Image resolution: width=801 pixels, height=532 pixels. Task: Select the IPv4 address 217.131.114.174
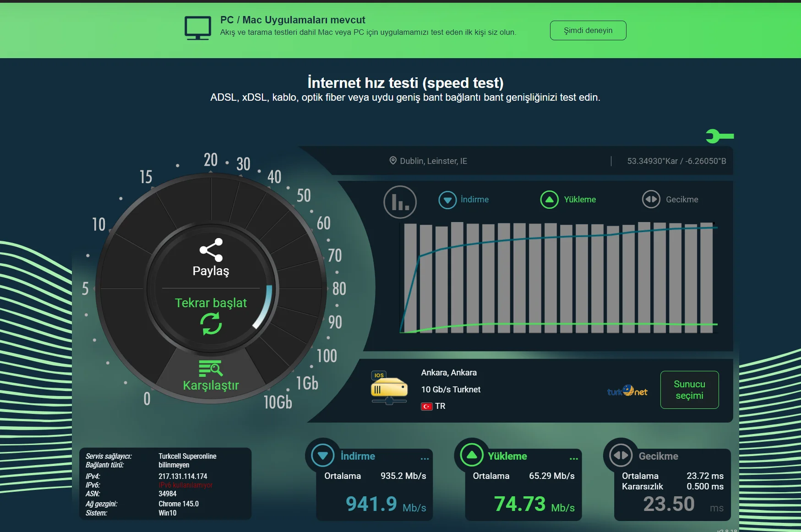point(183,476)
